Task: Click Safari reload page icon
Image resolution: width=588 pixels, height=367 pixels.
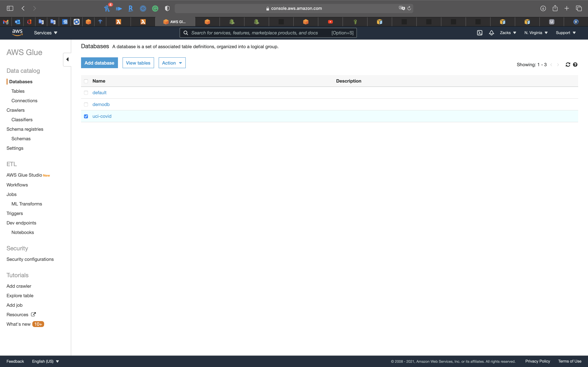Action: tap(409, 9)
